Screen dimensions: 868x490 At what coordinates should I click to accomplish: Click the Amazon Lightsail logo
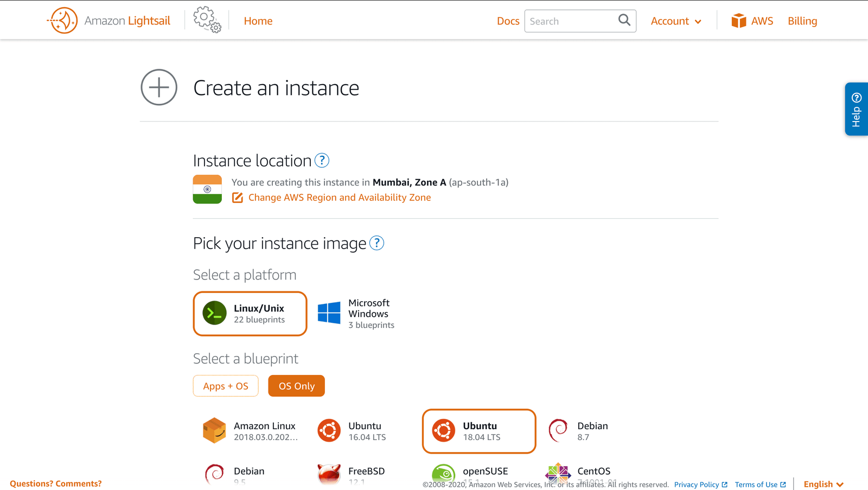pyautogui.click(x=108, y=21)
